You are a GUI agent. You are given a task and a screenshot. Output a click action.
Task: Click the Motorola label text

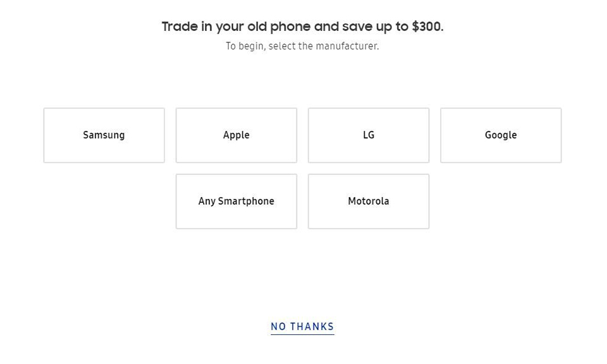(369, 201)
